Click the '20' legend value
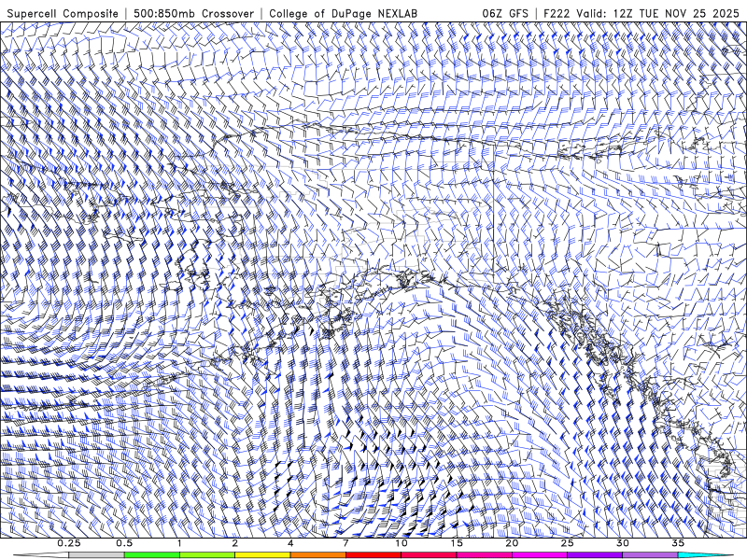Screen dimensions: 747x560 point(512,543)
